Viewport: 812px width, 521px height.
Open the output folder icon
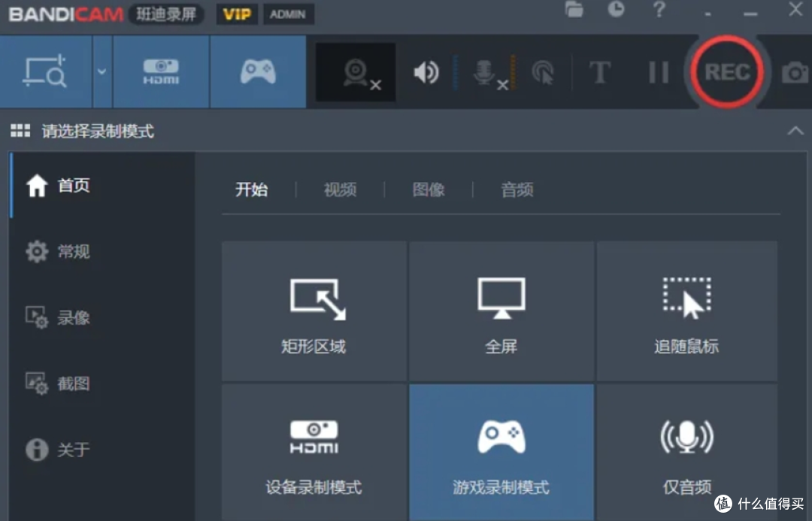574,9
